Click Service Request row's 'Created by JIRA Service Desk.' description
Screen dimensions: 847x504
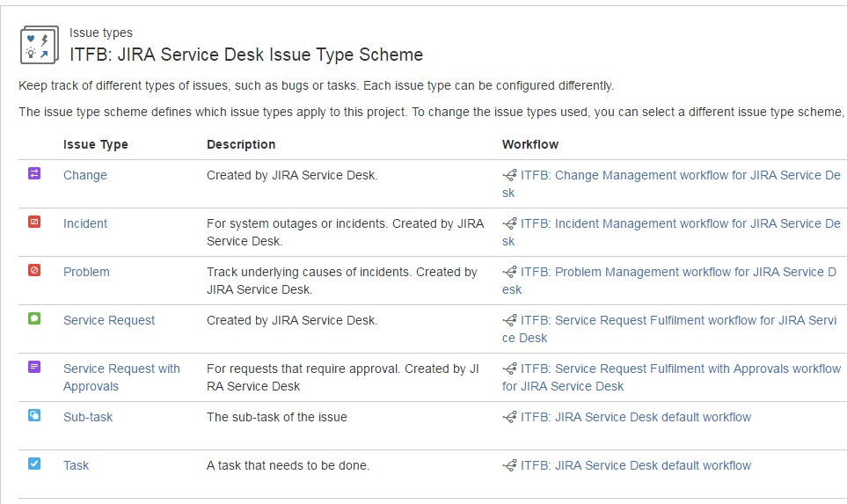pos(292,320)
